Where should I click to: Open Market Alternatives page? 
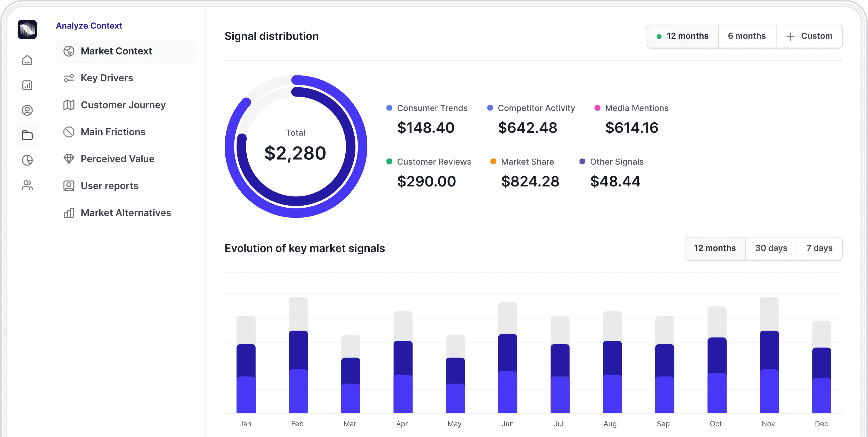pos(126,213)
